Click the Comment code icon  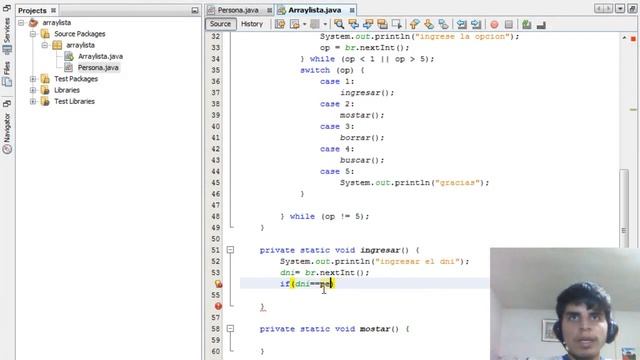coord(527,24)
